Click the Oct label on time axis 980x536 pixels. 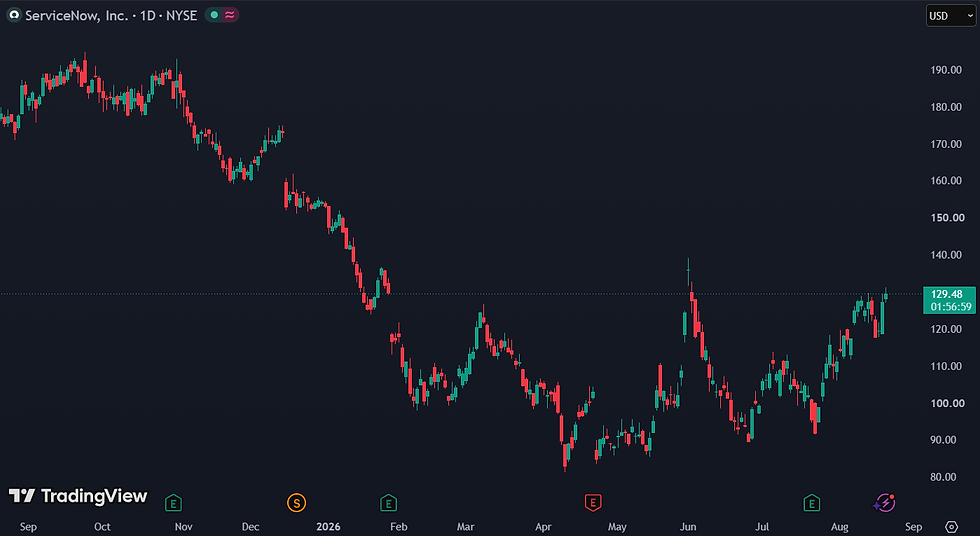pyautogui.click(x=102, y=527)
